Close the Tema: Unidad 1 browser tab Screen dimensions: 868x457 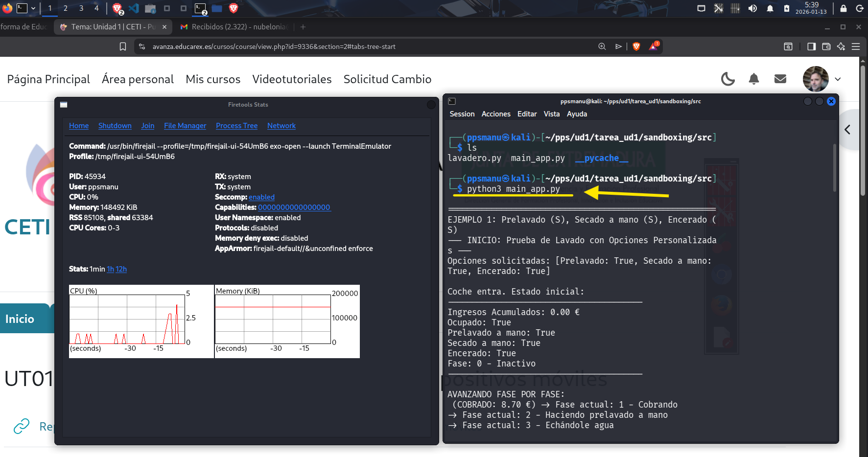click(x=164, y=27)
